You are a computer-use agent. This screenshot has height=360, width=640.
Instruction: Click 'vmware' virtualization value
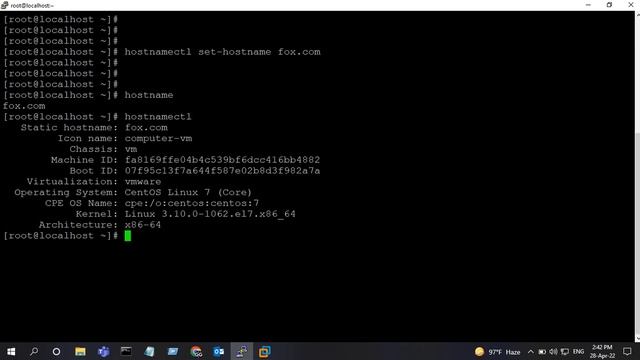[143, 182]
